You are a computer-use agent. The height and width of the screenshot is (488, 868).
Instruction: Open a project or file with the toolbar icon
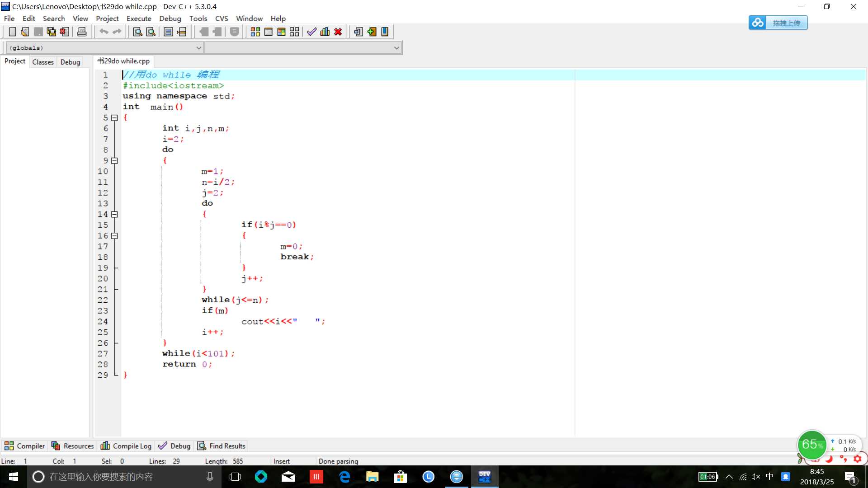25,32
